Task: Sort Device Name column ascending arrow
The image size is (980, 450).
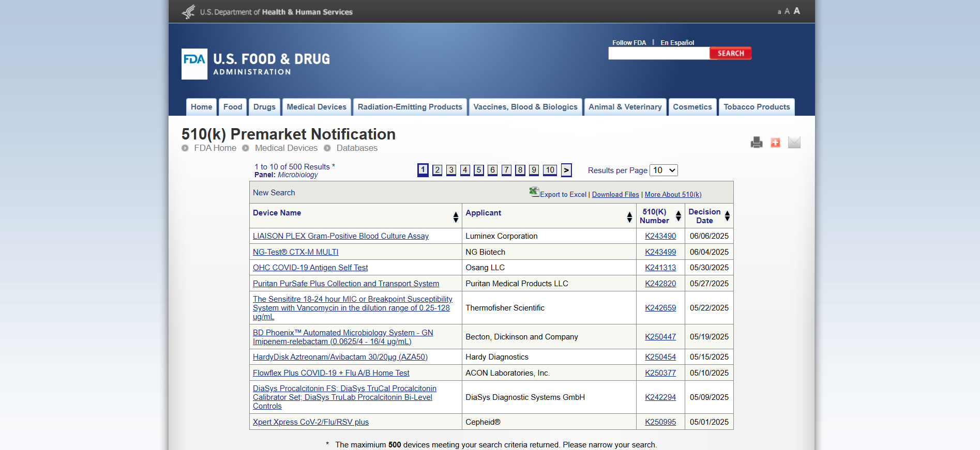Action: (456, 214)
